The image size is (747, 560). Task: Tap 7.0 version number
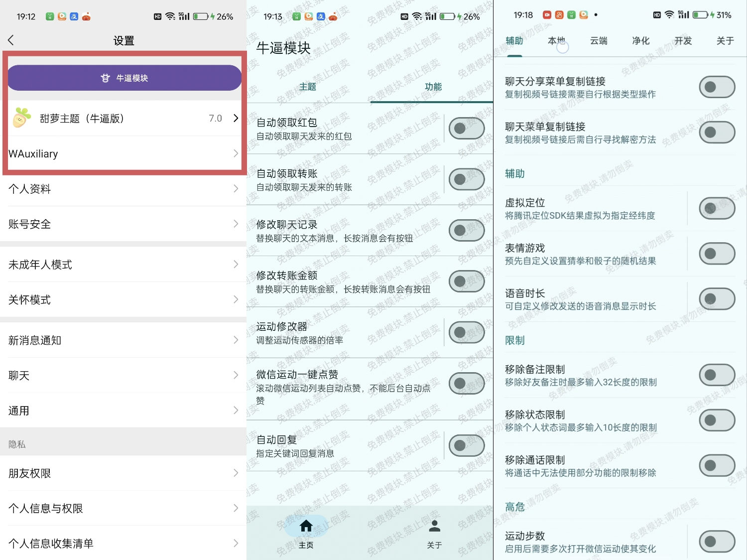pyautogui.click(x=215, y=119)
